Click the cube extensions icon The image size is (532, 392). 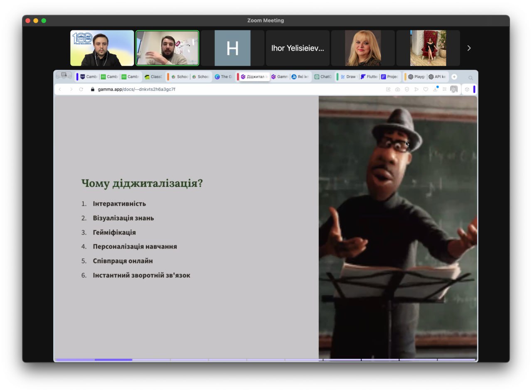[x=467, y=89]
